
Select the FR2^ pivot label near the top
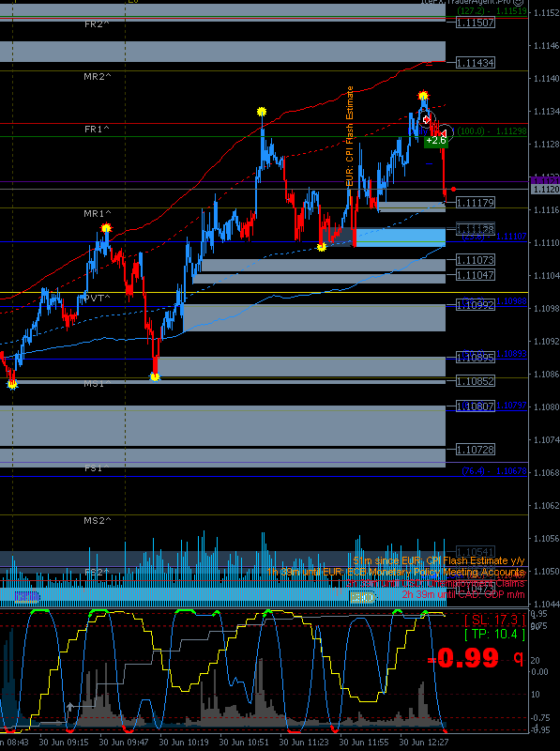point(97,24)
